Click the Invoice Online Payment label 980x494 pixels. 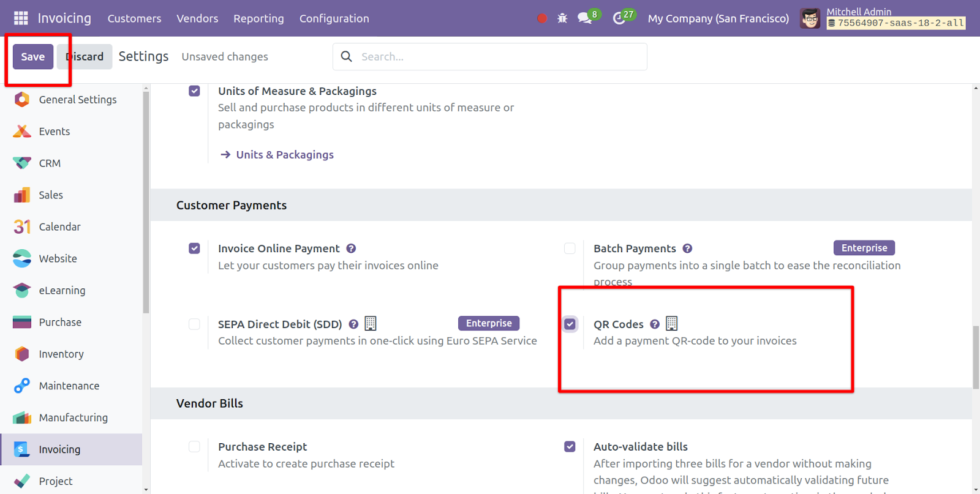[x=279, y=249]
